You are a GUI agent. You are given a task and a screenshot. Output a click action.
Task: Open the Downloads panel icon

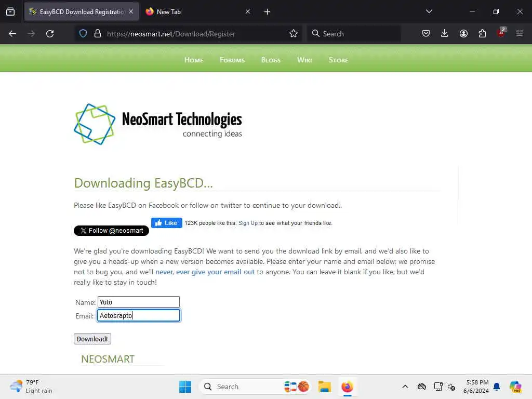[445, 34]
